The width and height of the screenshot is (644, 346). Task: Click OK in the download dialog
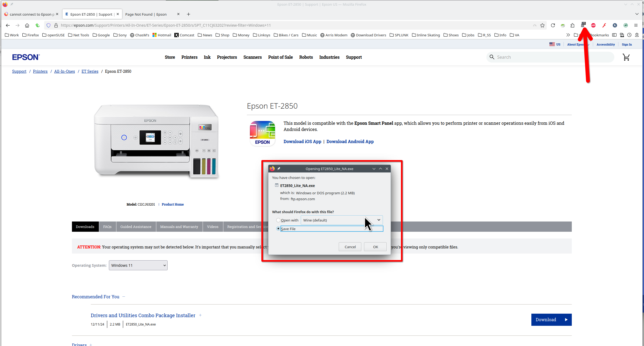(x=375, y=247)
